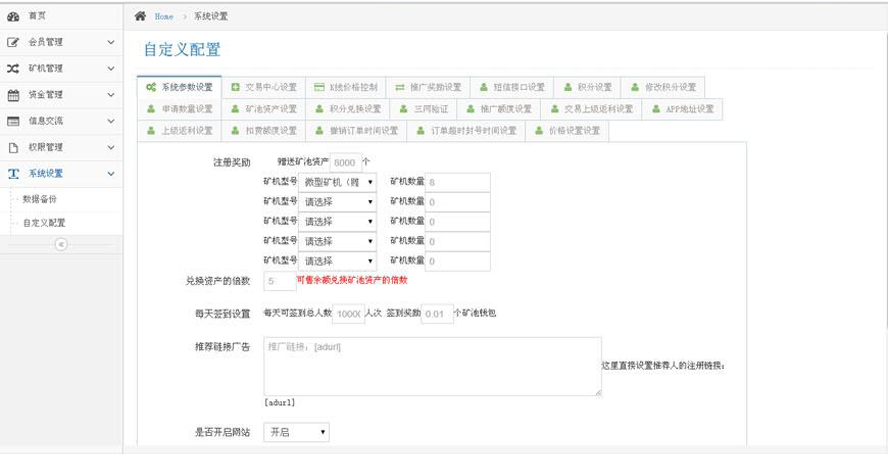
Task: Click the user icon on 申请数量设置 tab
Action: coord(151,109)
